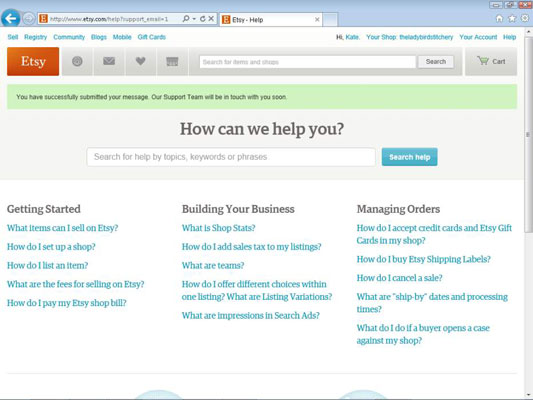Open What items can I sell on Etsy?

click(63, 228)
